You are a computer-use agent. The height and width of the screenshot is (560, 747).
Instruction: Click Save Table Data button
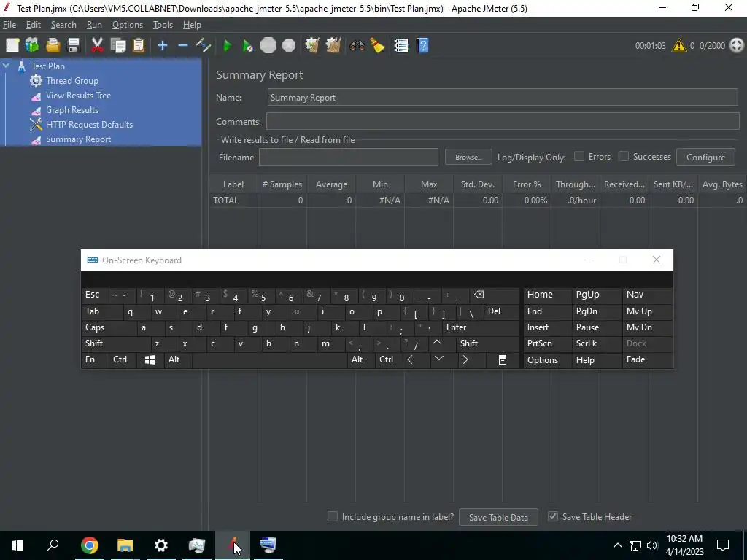(498, 517)
